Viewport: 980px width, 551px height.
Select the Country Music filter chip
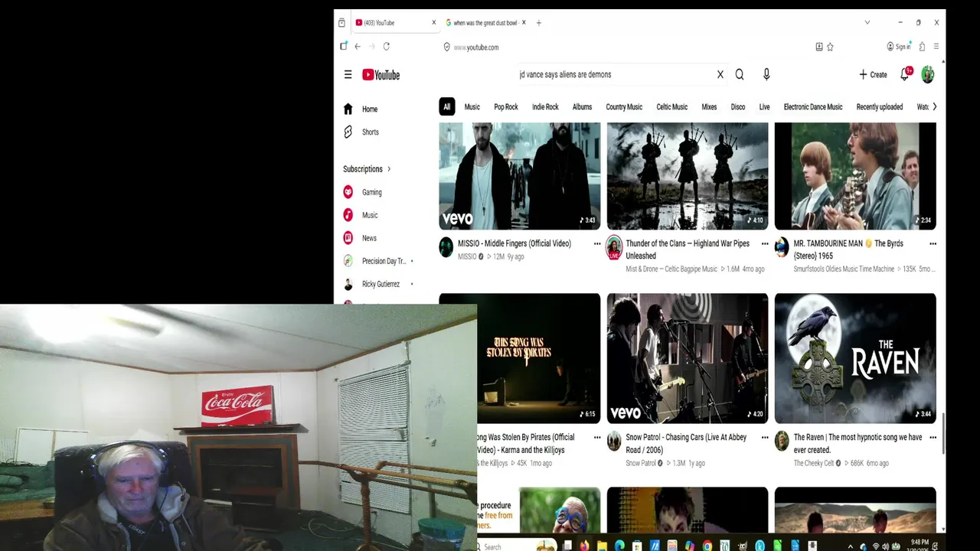click(x=624, y=107)
